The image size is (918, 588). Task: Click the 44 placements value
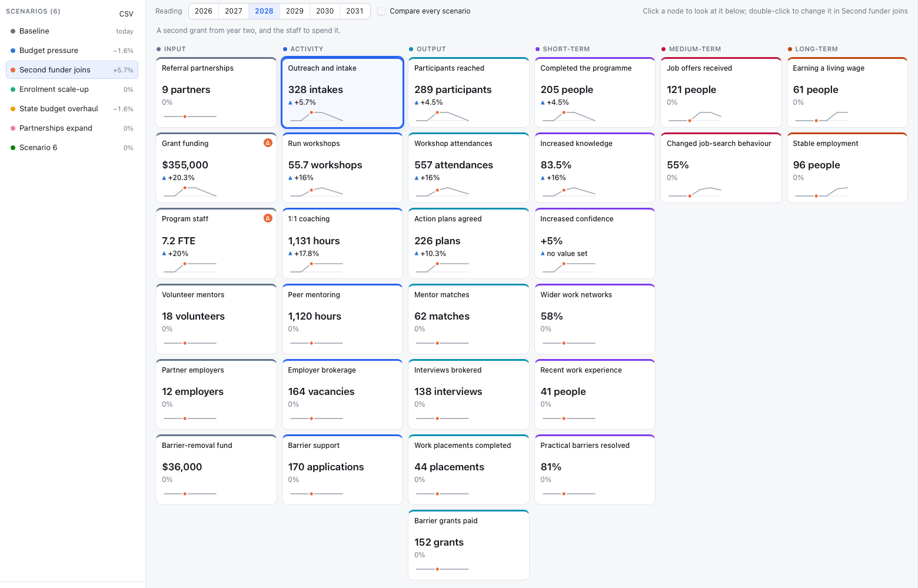[449, 467]
